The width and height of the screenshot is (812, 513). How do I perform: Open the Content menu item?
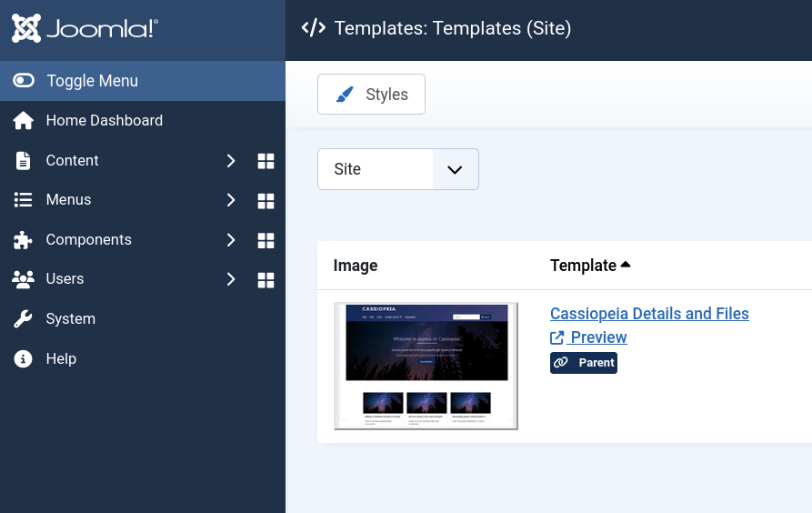tap(72, 160)
